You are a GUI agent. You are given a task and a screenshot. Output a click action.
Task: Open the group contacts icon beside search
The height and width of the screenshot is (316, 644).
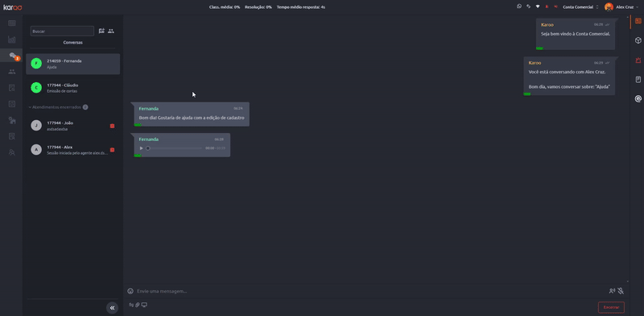click(111, 31)
